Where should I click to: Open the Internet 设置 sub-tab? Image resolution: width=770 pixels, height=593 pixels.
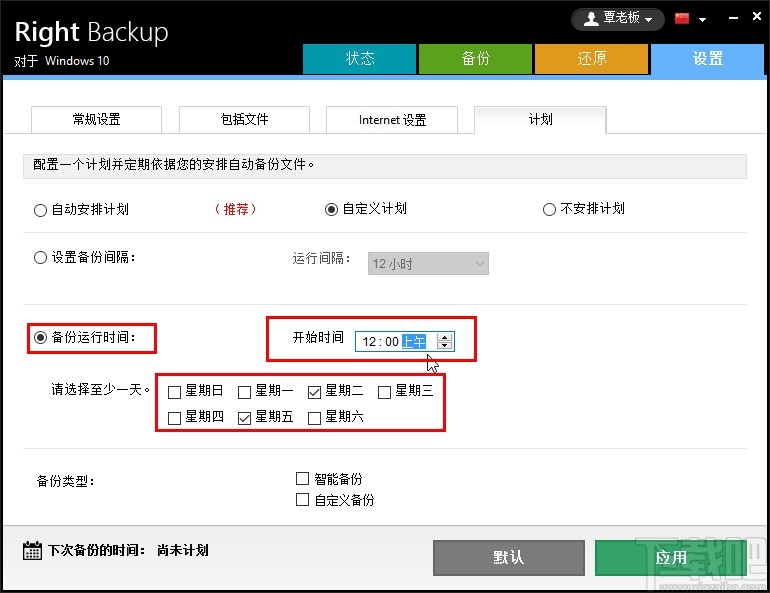pyautogui.click(x=392, y=119)
